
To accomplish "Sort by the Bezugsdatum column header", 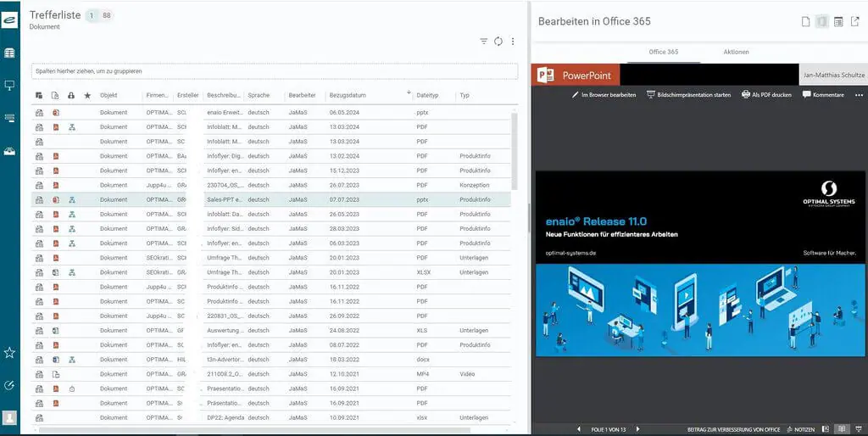I will click(348, 95).
